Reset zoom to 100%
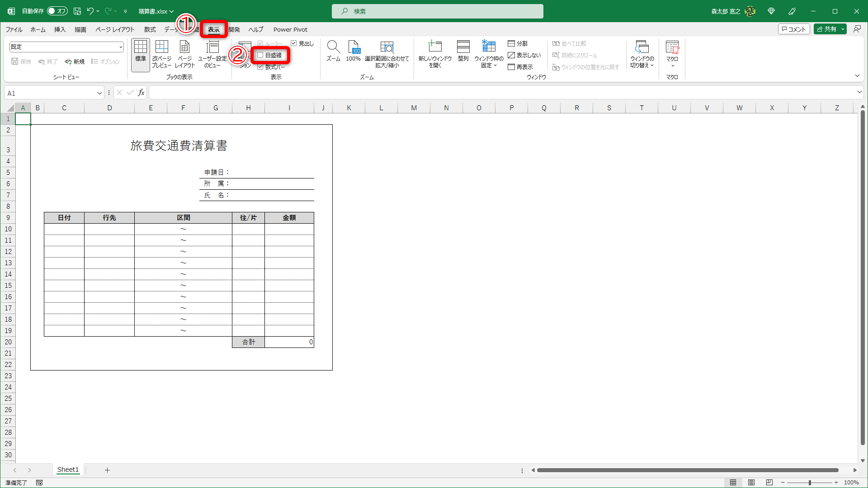868x488 pixels. click(x=353, y=51)
